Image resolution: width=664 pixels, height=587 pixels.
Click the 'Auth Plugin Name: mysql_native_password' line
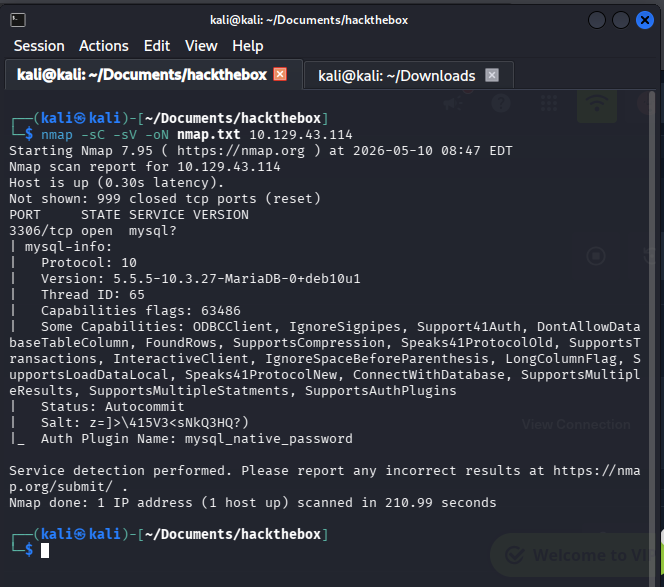(196, 439)
